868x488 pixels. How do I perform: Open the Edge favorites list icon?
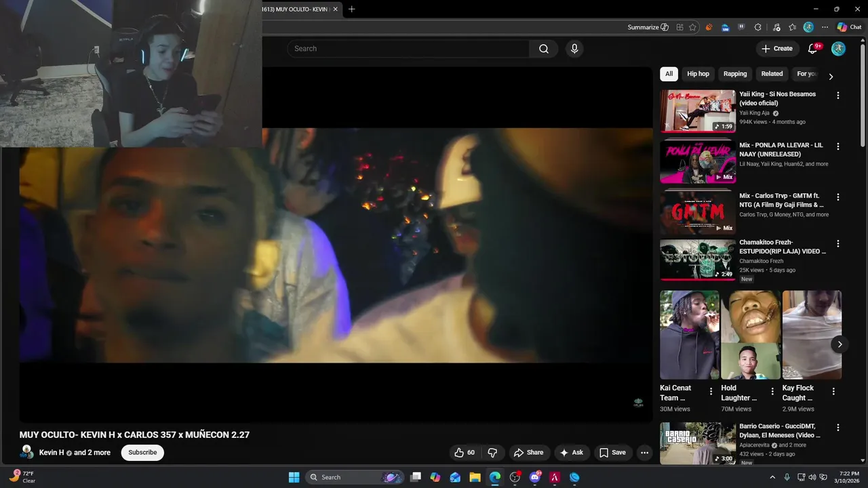click(792, 27)
